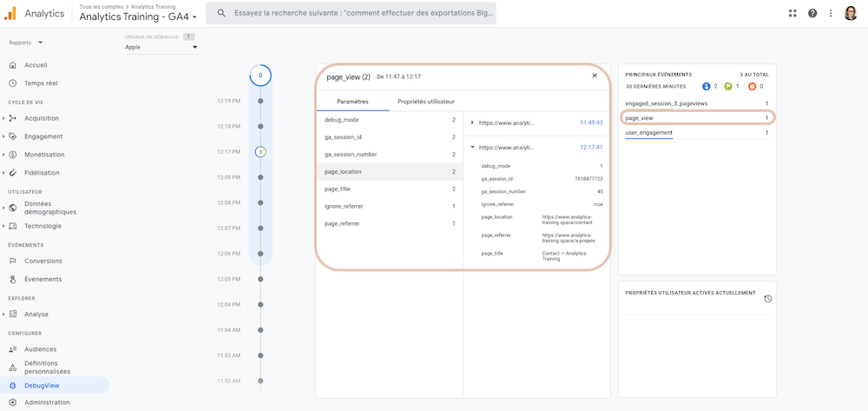Viewport: 868px width, 411px height.
Task: Expand the Engagement sidebar section arrow
Action: pos(3,136)
